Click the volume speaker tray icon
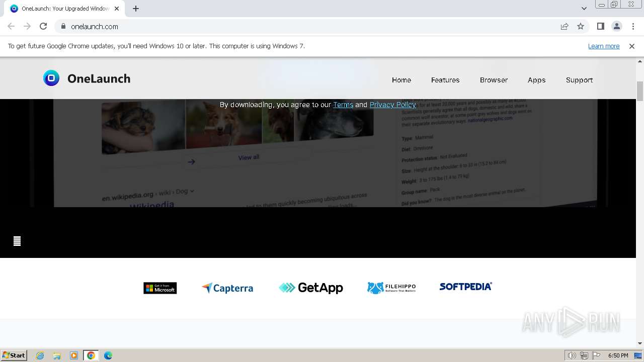 pyautogui.click(x=572, y=355)
